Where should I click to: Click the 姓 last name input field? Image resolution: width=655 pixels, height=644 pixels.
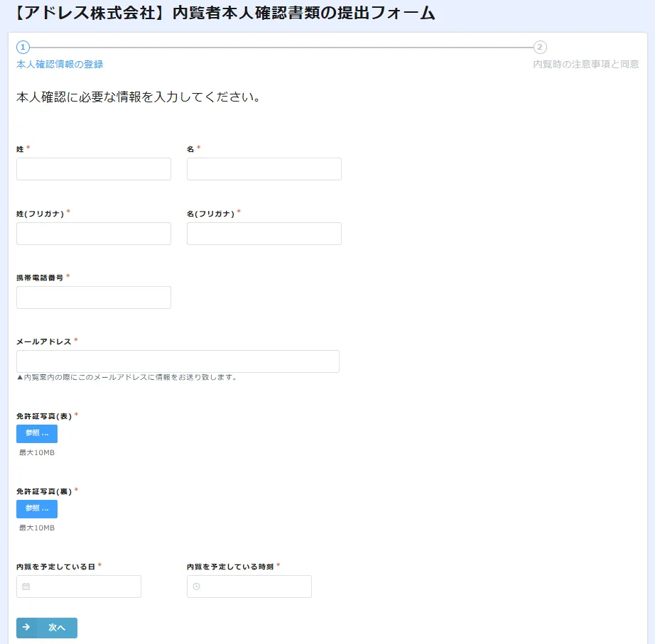point(94,169)
